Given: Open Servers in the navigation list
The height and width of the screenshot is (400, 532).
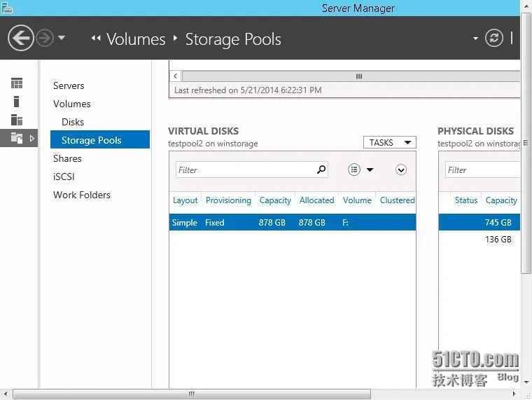Looking at the screenshot, I should [69, 85].
